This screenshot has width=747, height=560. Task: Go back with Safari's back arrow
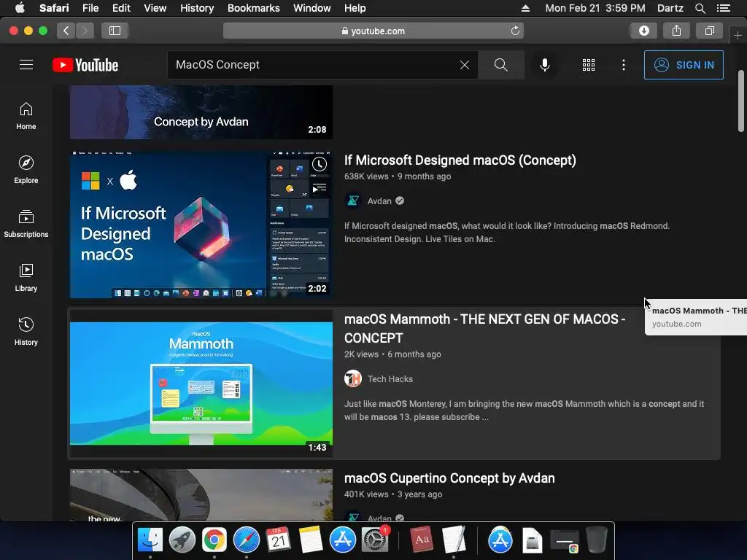click(66, 31)
